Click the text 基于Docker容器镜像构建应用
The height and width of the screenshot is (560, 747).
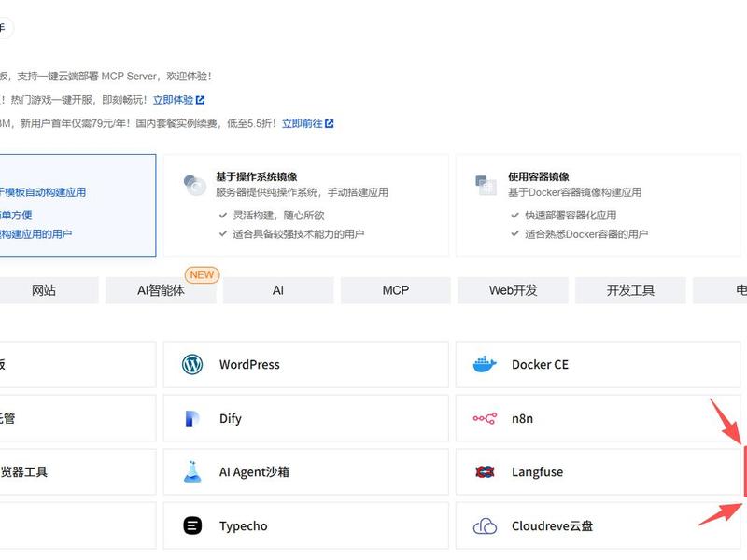click(575, 192)
